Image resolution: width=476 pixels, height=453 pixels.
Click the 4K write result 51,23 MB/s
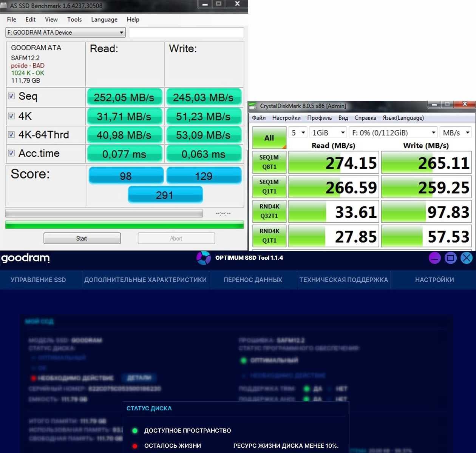pos(204,116)
